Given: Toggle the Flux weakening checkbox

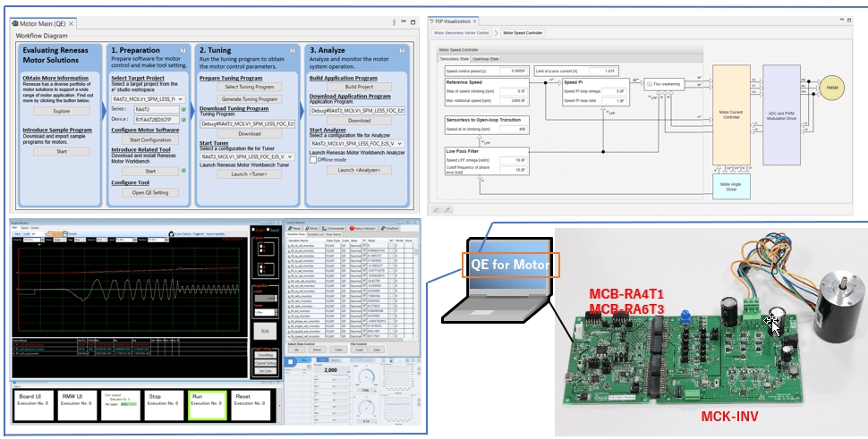Looking at the screenshot, I should tap(649, 82).
